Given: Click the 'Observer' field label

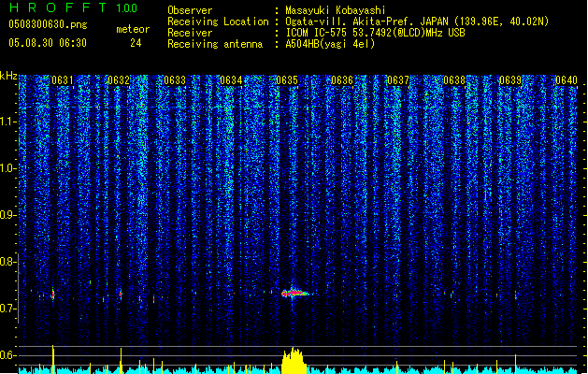Looking at the screenshot, I should click(190, 10).
